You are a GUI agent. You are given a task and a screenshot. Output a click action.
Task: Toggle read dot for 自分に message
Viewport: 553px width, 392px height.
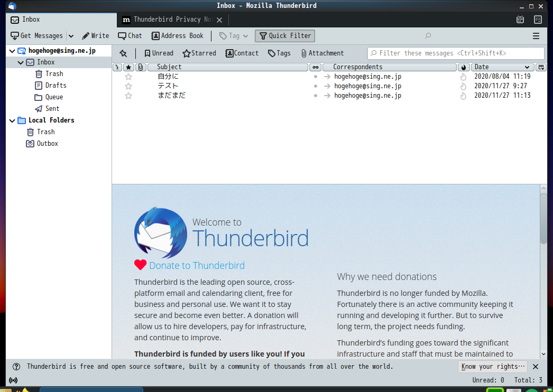tap(315, 77)
